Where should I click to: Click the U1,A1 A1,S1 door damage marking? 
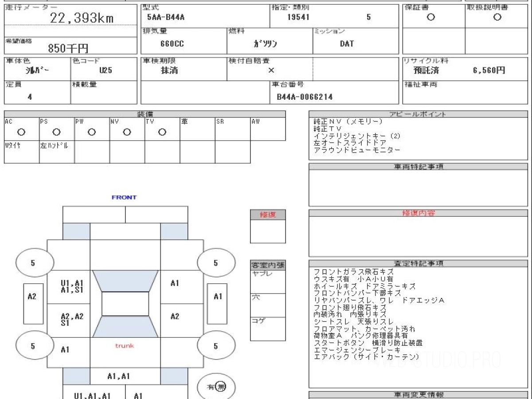[x=72, y=286]
